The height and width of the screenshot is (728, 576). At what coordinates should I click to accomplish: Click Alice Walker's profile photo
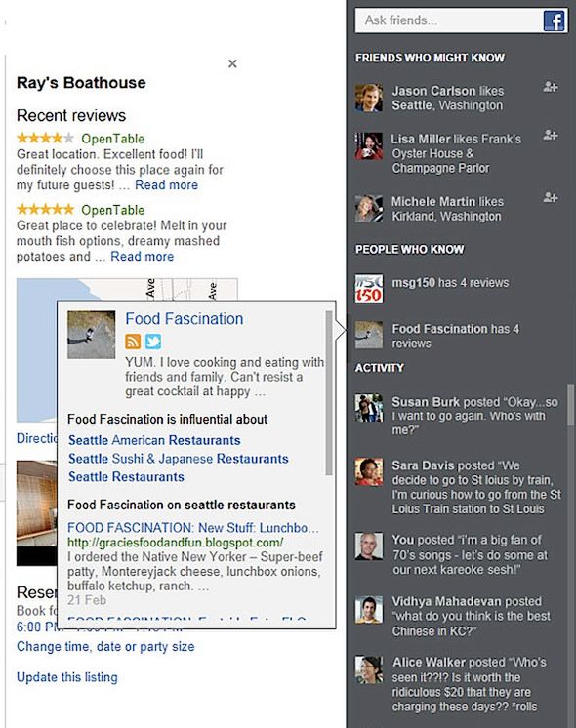tap(369, 669)
